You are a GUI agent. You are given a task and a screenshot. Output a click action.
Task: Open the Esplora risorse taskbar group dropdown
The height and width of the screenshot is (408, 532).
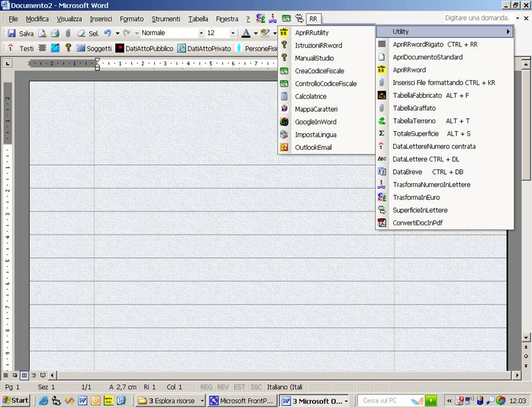tap(203, 401)
